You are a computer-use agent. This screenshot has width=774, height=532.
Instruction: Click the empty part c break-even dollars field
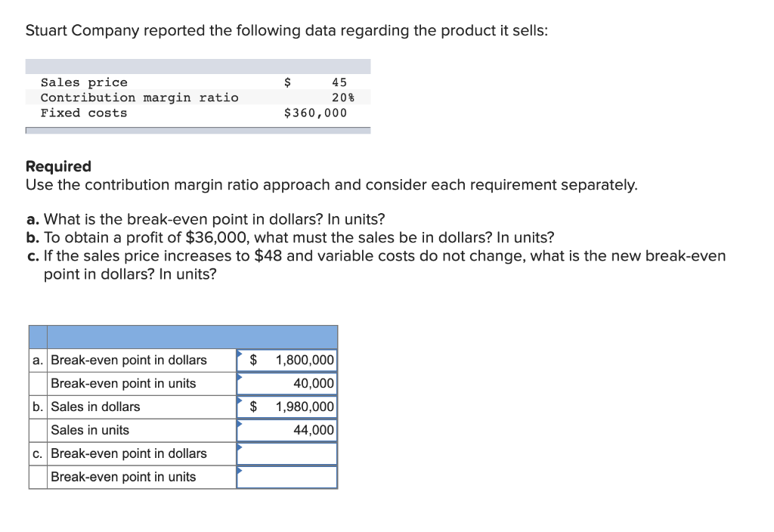pyautogui.click(x=287, y=454)
